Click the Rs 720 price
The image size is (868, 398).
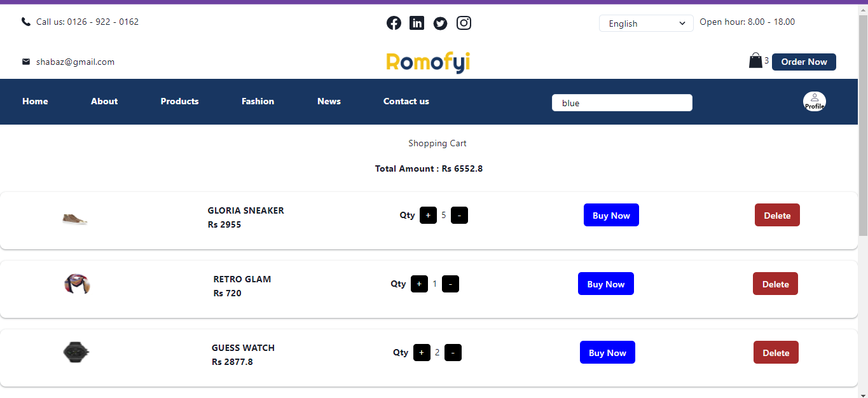[228, 293]
